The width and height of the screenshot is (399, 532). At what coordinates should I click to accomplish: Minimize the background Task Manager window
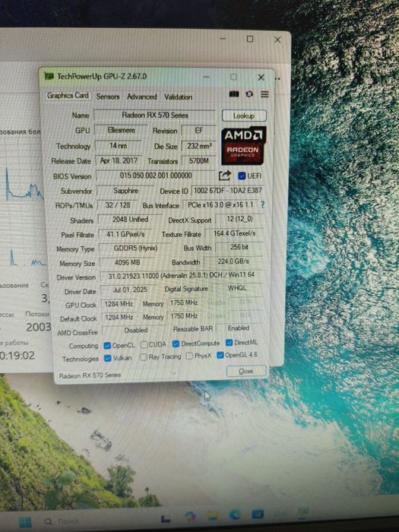click(x=223, y=39)
